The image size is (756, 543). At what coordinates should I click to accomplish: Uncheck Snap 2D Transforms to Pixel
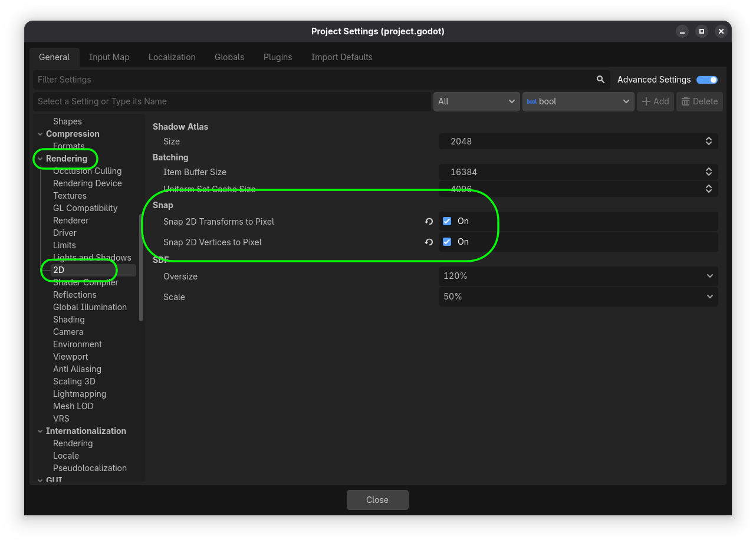pyautogui.click(x=447, y=221)
